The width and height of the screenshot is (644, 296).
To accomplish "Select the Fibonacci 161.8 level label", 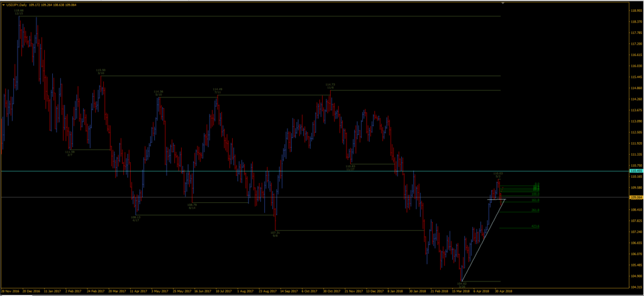I will click(x=535, y=200).
